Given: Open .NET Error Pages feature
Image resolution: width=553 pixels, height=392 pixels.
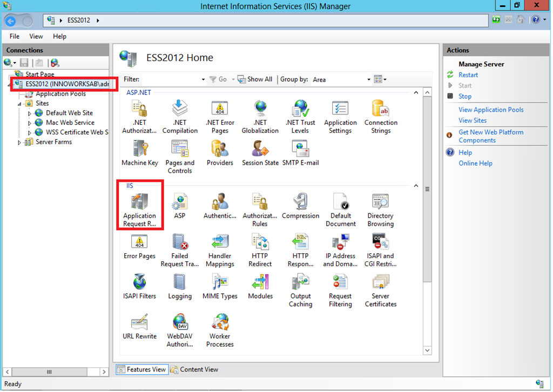Looking at the screenshot, I should tap(220, 117).
